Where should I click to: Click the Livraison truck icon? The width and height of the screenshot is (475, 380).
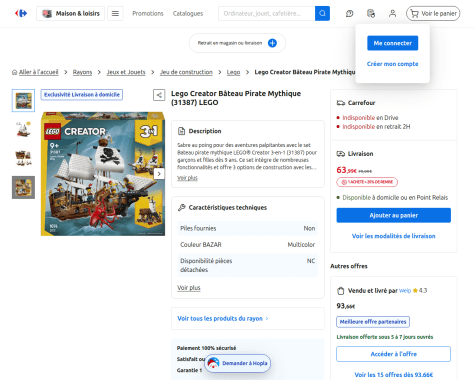point(341,154)
